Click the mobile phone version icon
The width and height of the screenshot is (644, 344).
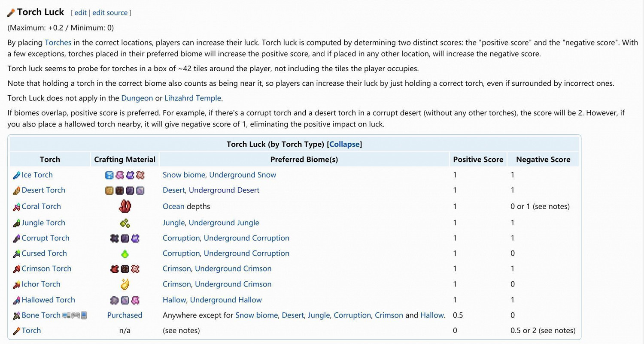coord(84,315)
